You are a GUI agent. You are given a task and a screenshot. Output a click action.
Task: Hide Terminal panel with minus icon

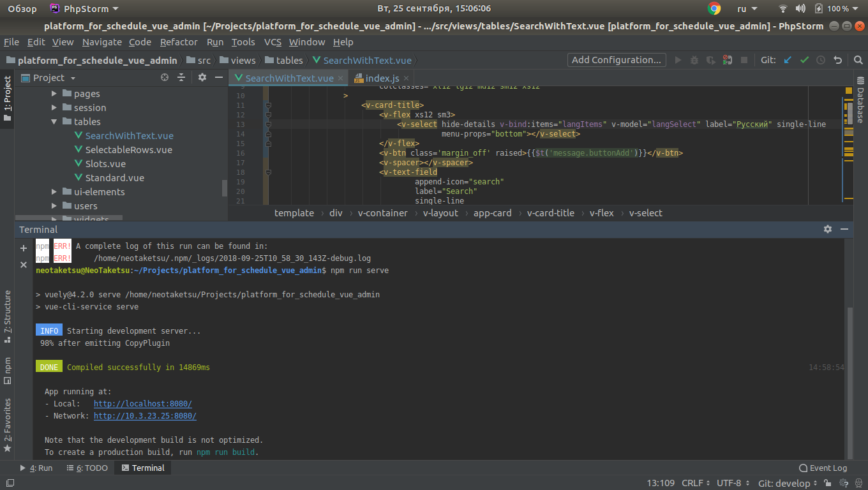pyautogui.click(x=844, y=229)
